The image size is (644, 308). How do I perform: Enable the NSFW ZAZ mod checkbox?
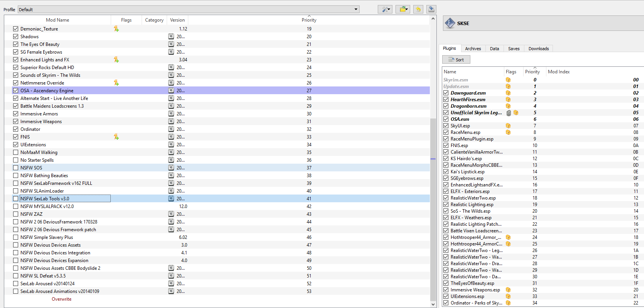pos(15,214)
